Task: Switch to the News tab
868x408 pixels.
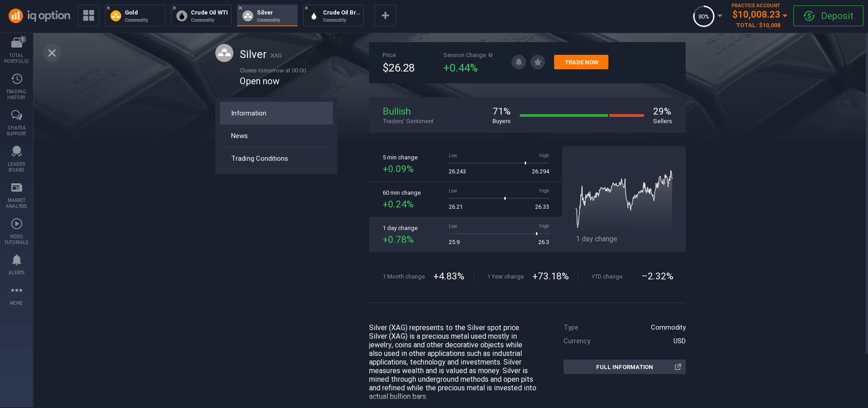Action: click(x=276, y=135)
